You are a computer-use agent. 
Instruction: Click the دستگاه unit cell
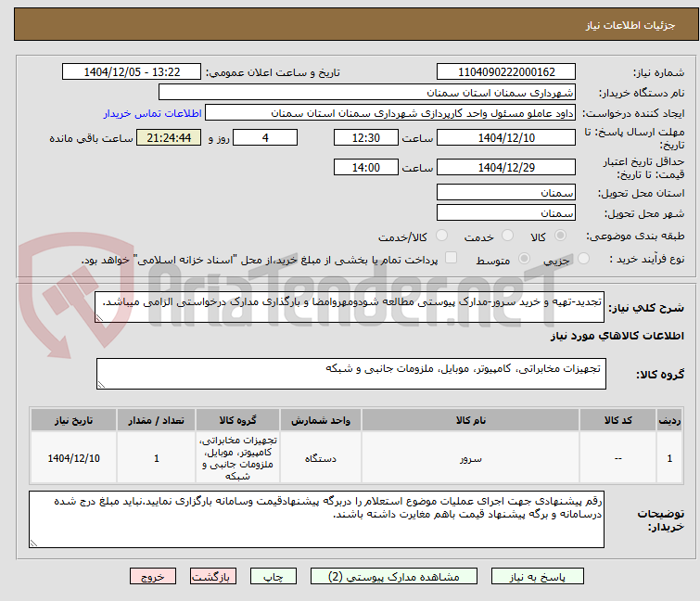pos(321,457)
